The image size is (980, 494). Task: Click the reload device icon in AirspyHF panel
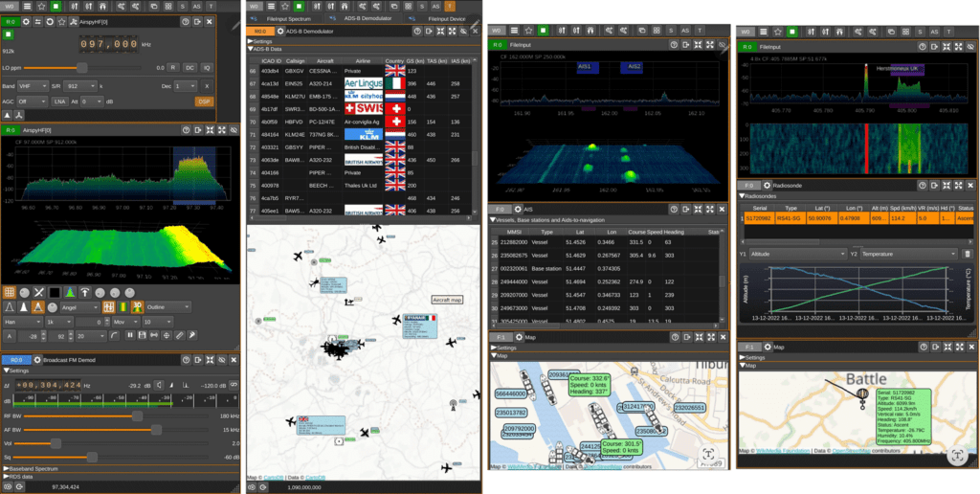[x=50, y=22]
